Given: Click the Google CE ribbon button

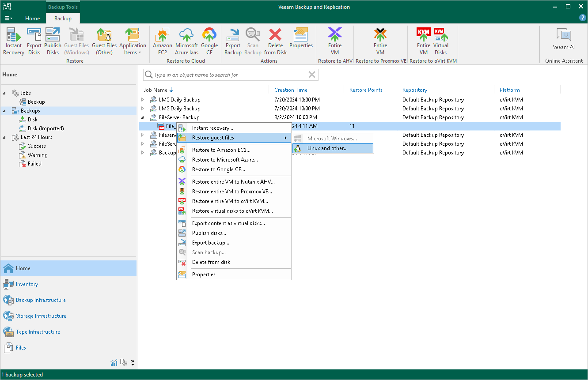Looking at the screenshot, I should click(209, 41).
